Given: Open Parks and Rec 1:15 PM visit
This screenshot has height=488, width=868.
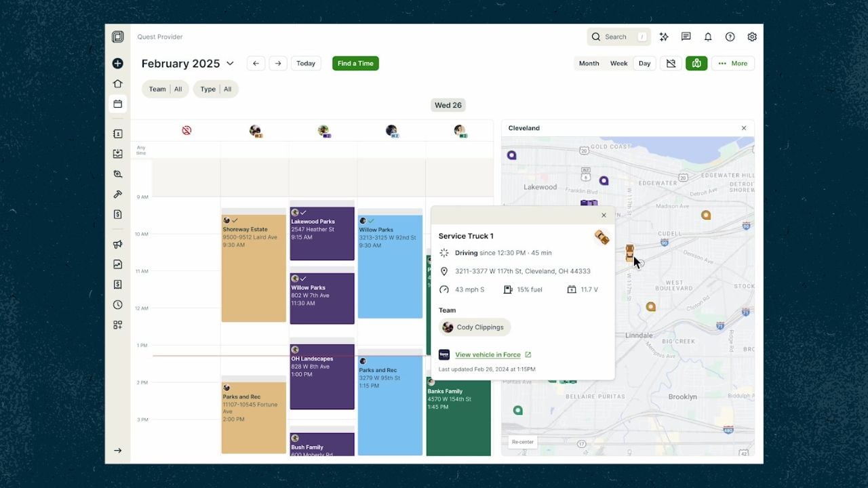Looking at the screenshot, I should (x=390, y=405).
